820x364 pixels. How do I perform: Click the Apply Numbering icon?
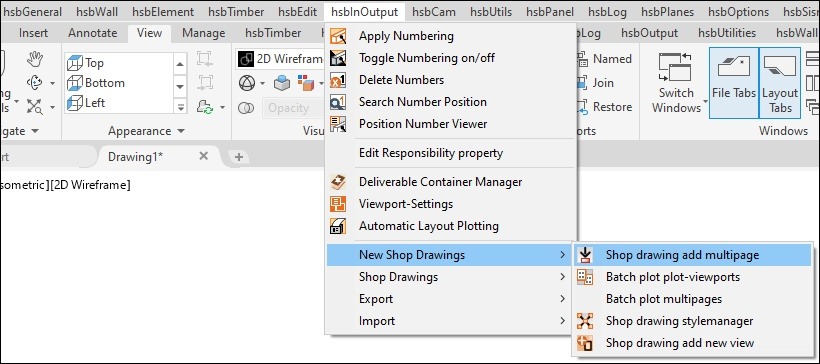point(338,36)
